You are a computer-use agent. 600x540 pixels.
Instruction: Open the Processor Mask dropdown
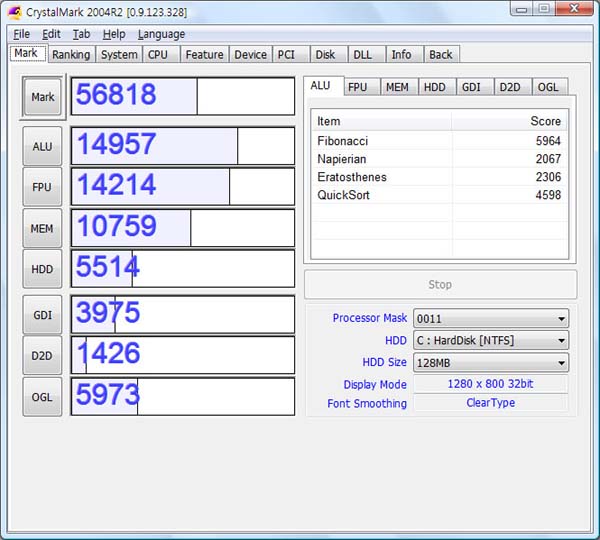tap(491, 318)
